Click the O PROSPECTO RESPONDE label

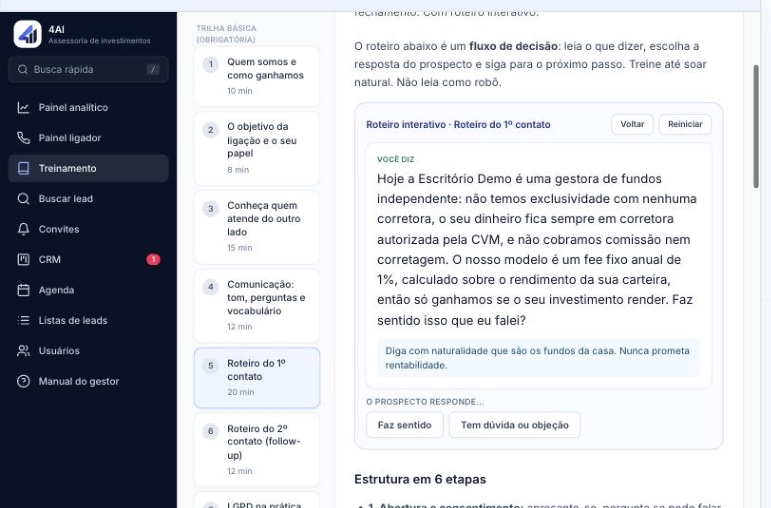(425, 402)
